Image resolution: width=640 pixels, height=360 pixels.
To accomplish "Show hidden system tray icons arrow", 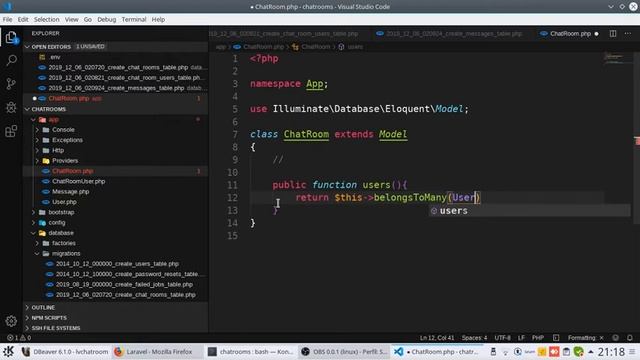I will click(591, 352).
